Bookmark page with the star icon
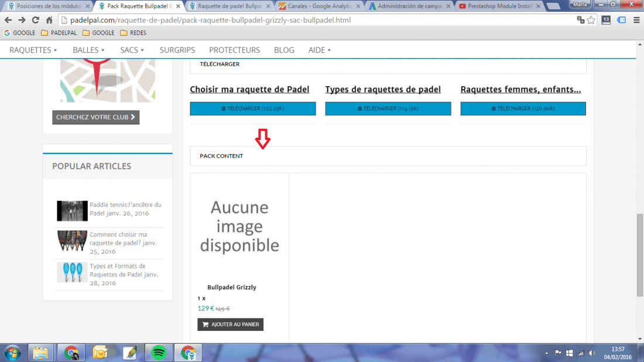 (591, 20)
